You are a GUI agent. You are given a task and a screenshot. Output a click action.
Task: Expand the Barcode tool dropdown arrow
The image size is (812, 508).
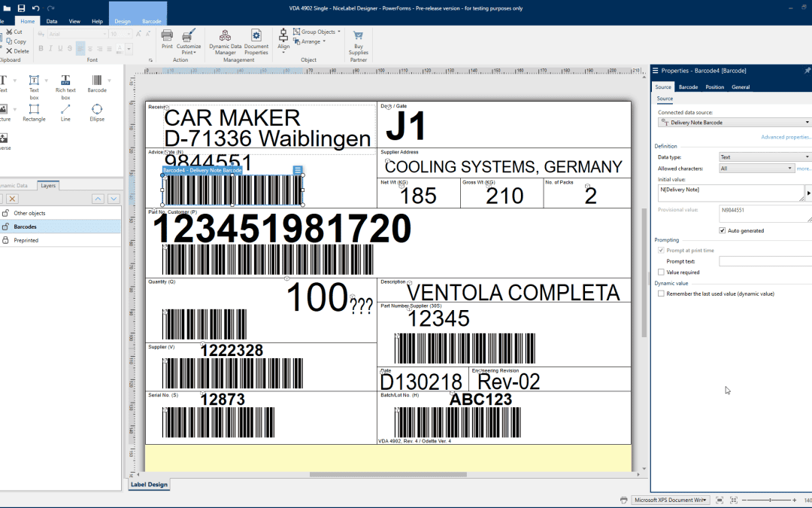pos(109,81)
